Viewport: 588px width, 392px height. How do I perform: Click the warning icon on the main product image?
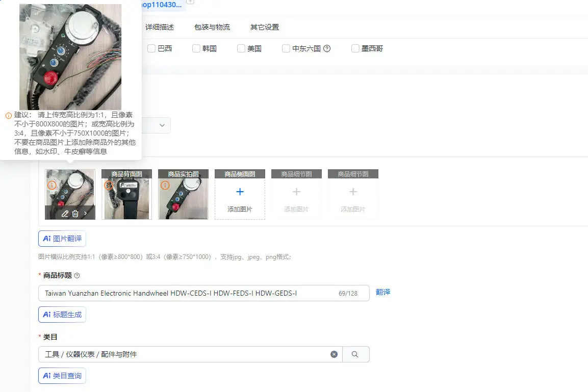(x=52, y=186)
